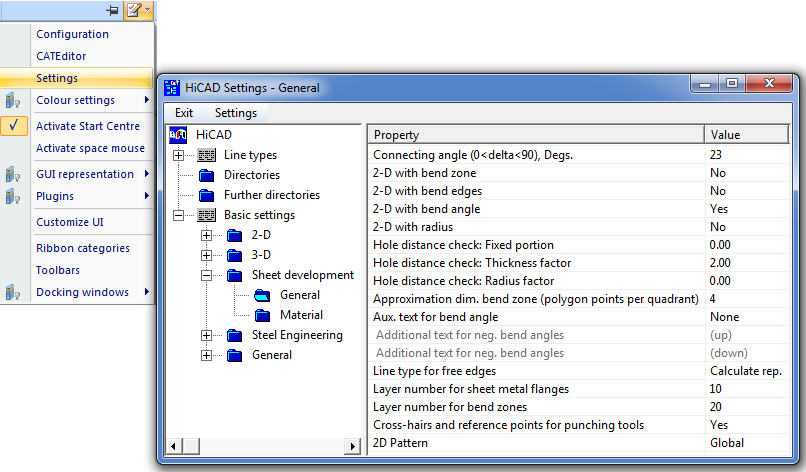Click the Sheet development folder icon

(x=234, y=276)
